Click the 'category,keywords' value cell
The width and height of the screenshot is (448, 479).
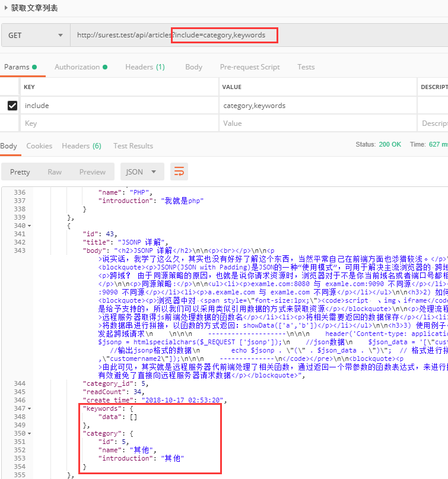coord(317,106)
